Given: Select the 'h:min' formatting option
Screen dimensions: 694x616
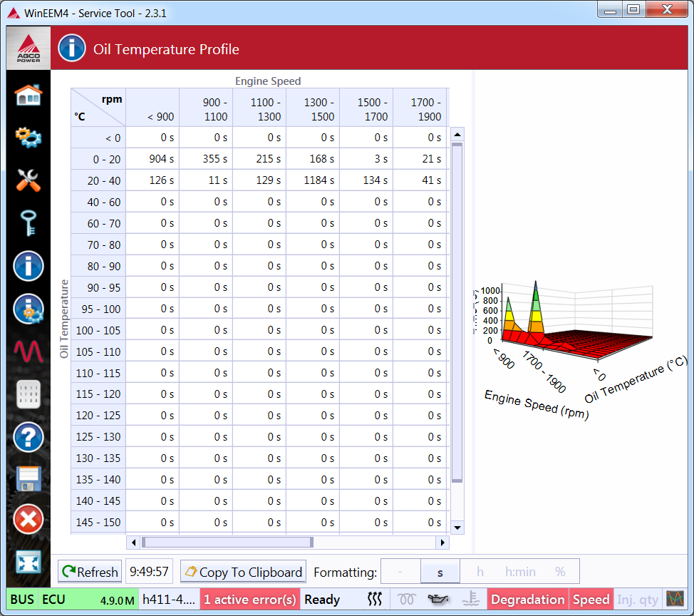Looking at the screenshot, I should point(520,572).
